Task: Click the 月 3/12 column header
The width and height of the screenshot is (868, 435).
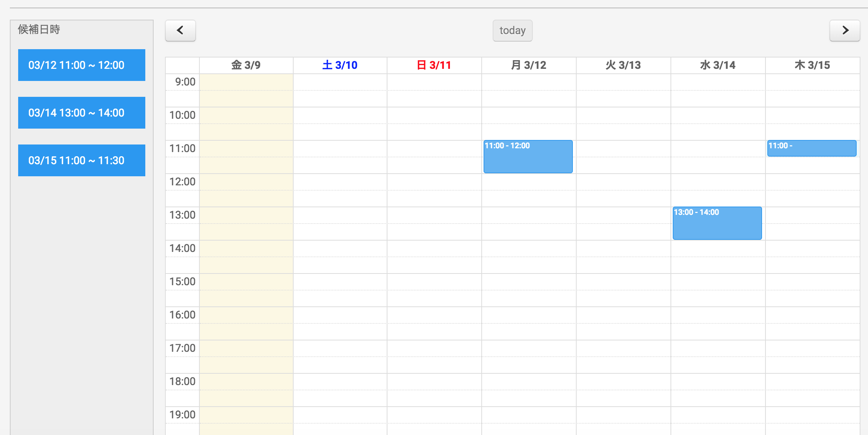Action: 529,65
